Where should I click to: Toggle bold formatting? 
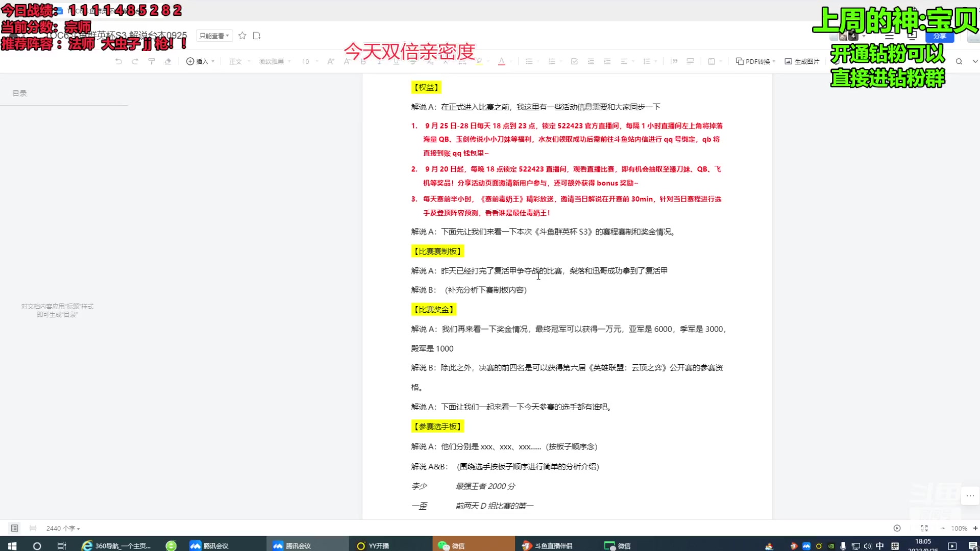tap(363, 61)
